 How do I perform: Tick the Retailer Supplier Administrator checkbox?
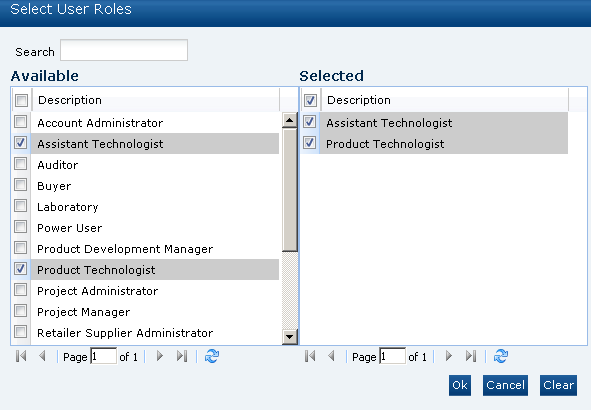(x=20, y=332)
